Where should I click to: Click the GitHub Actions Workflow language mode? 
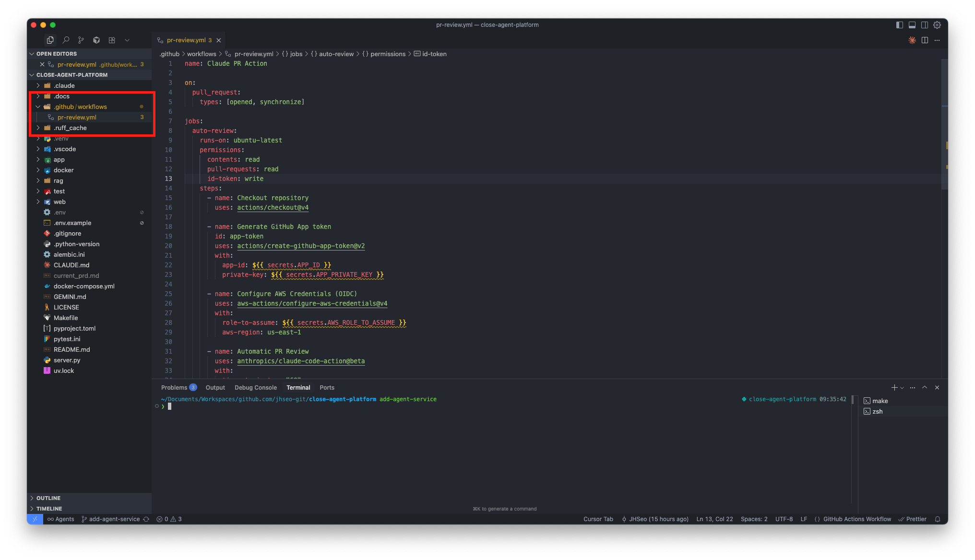click(x=856, y=519)
